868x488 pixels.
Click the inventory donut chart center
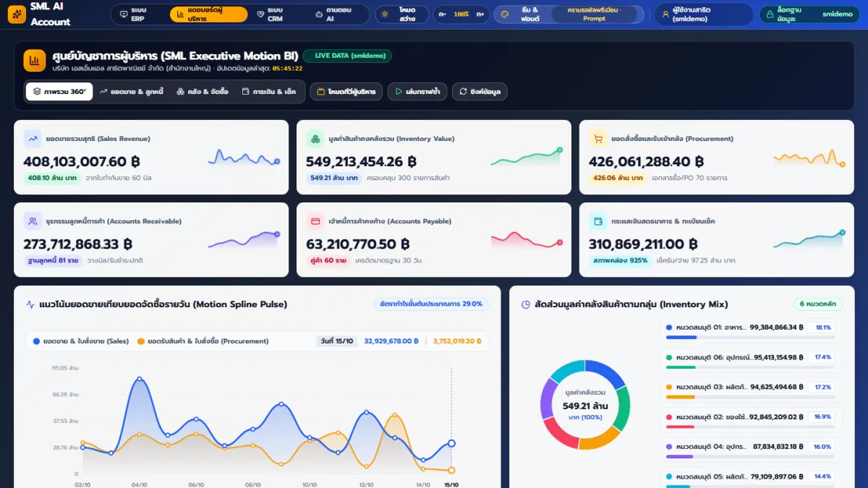[584, 405]
